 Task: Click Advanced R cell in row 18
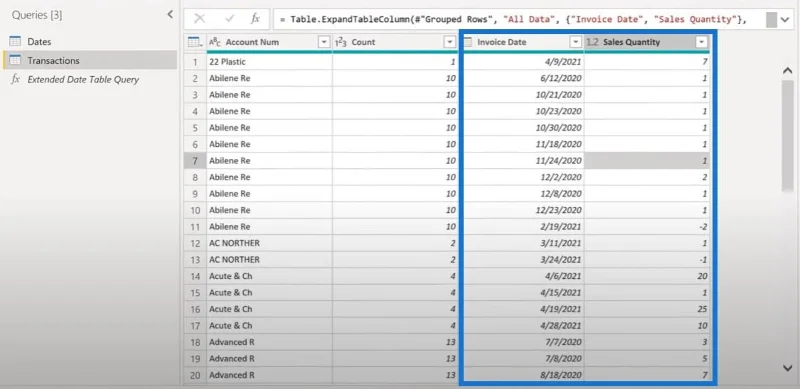coord(269,342)
